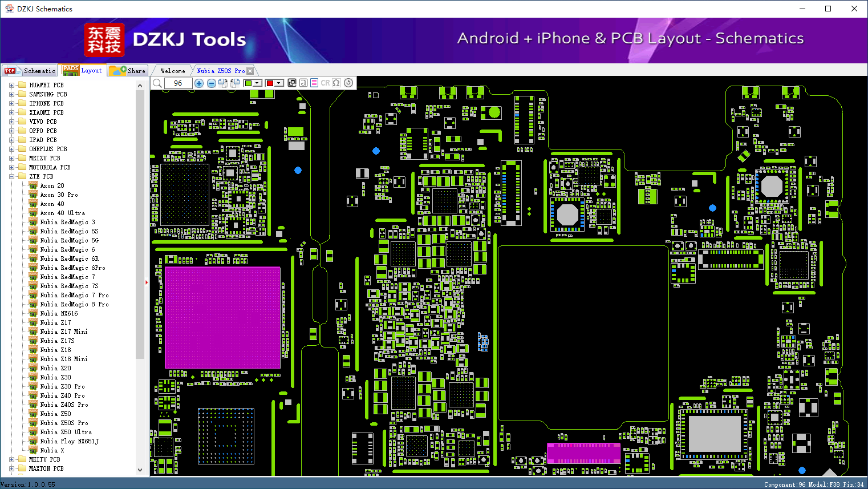Toggle the CR component display button
This screenshot has height=489, width=868.
pyautogui.click(x=325, y=83)
